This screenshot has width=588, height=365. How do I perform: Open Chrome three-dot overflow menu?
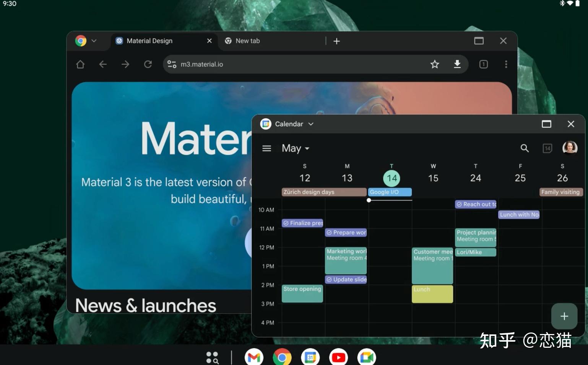point(506,64)
